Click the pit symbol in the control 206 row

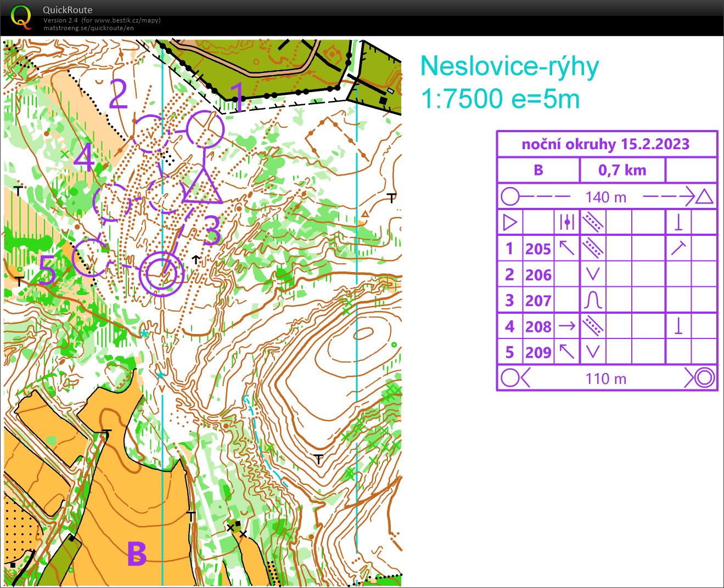point(593,274)
